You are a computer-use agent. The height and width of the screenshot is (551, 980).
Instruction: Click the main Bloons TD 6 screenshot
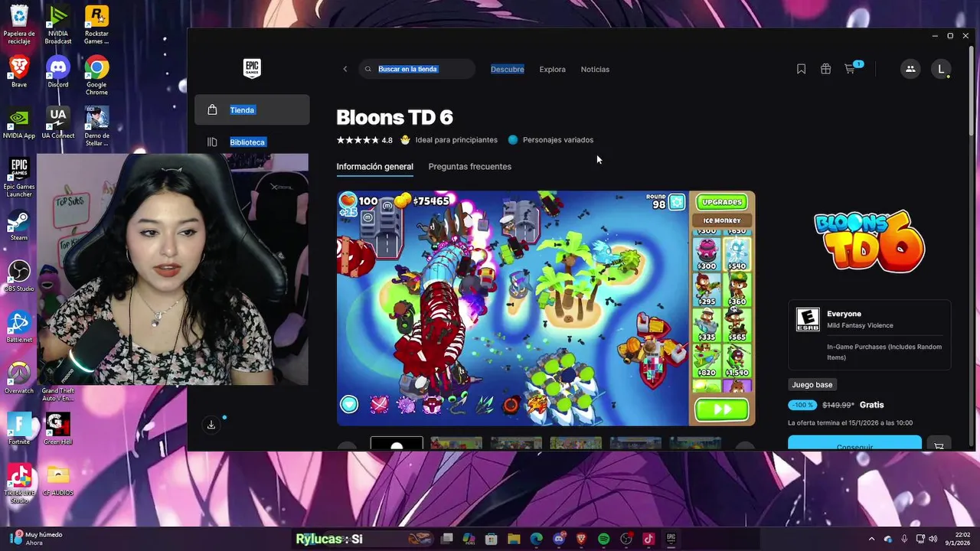tap(545, 308)
